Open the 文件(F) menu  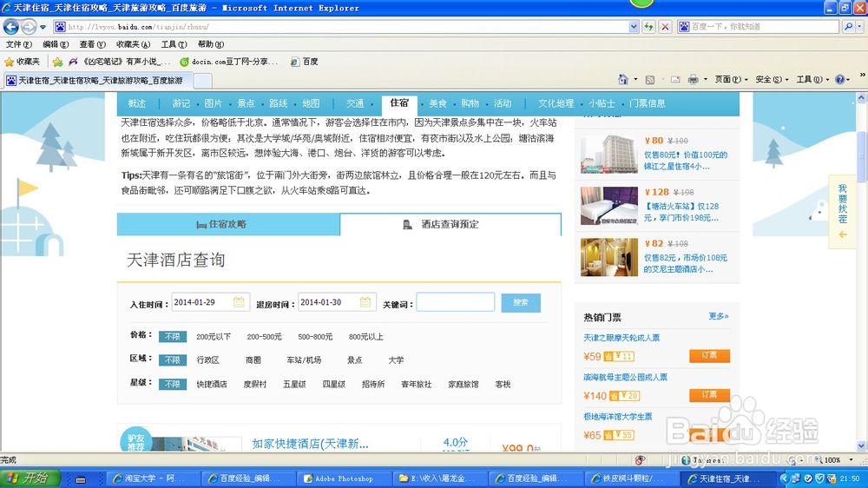click(x=19, y=44)
